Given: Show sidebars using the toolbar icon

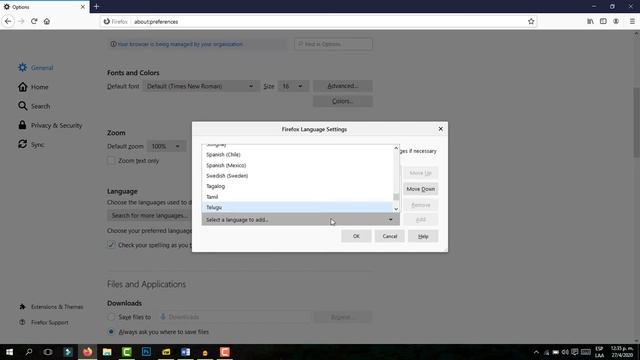Looking at the screenshot, I should click(x=603, y=21).
